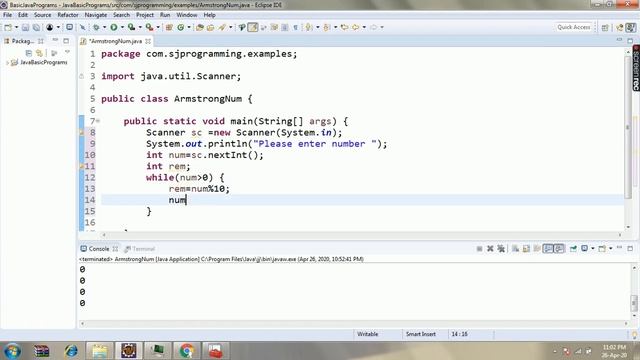Open the File menu

tap(7, 15)
